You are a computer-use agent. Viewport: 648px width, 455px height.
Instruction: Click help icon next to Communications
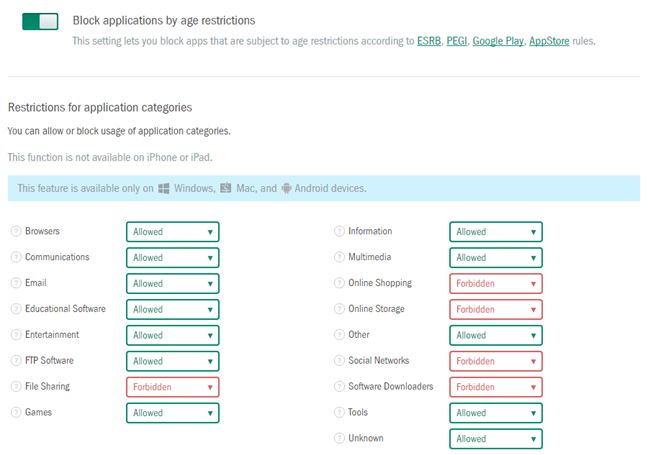point(16,257)
